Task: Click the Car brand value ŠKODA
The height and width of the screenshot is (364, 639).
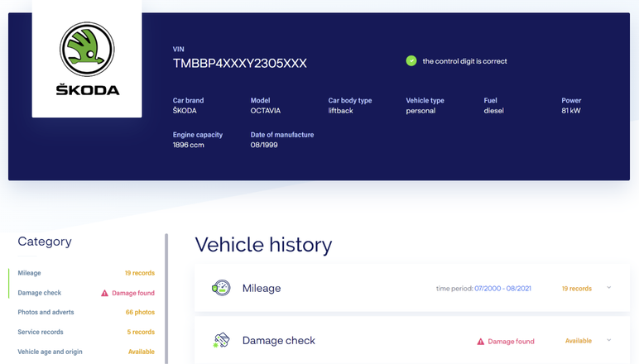Action: [185, 110]
